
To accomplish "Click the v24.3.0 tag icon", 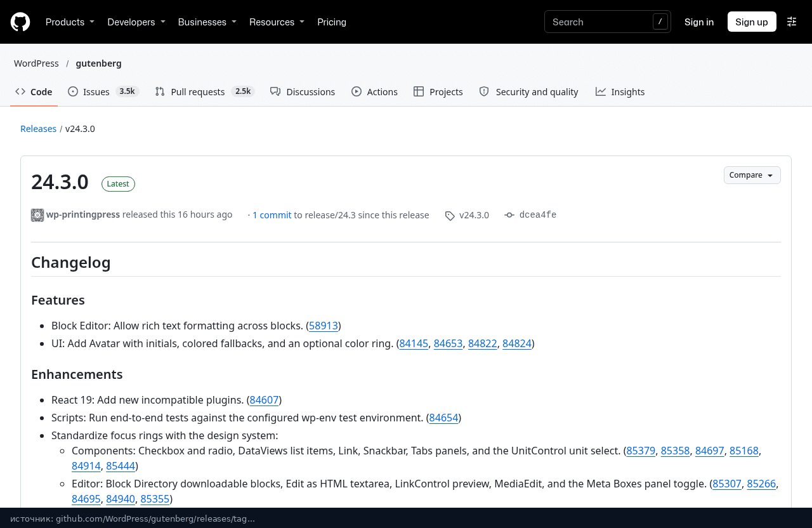I will click(450, 216).
